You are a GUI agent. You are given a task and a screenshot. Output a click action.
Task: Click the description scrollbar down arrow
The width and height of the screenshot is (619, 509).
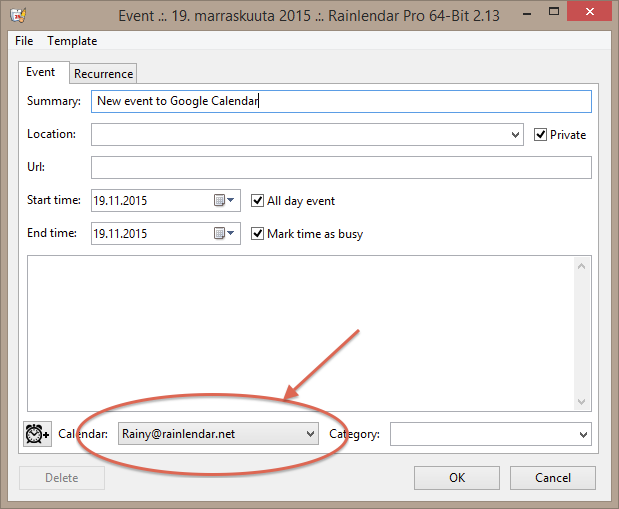pyautogui.click(x=581, y=402)
